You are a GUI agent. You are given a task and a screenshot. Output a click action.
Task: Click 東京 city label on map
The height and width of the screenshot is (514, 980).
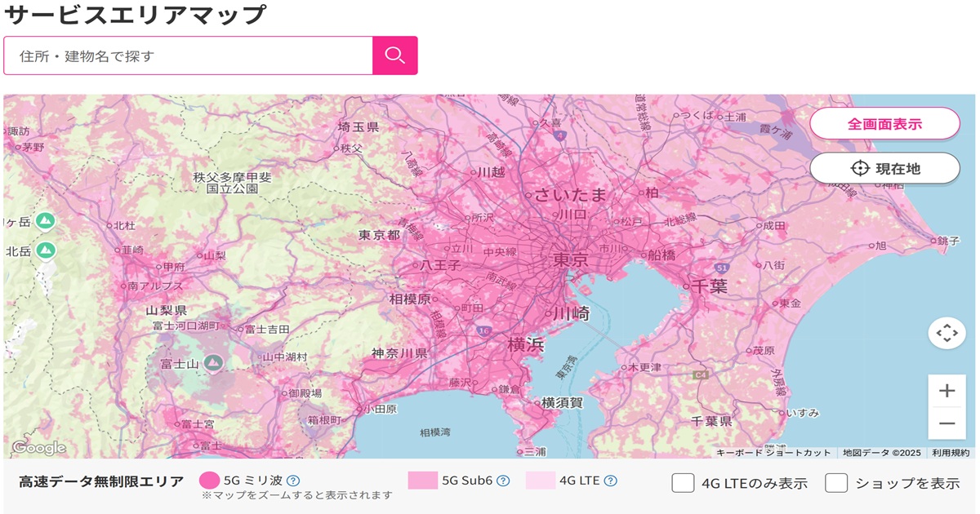[x=571, y=260]
